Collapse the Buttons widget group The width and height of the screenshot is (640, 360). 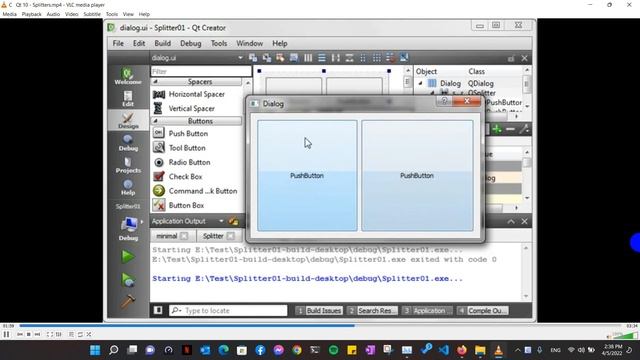coord(156,121)
